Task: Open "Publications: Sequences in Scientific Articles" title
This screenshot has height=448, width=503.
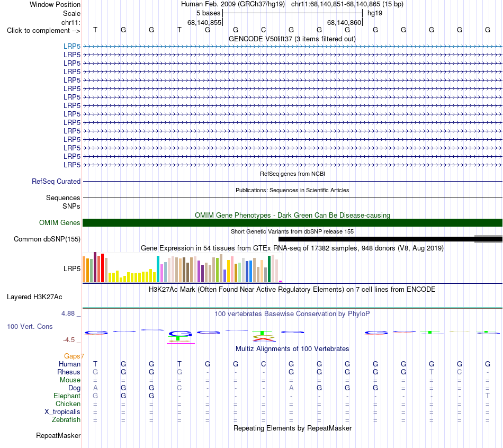Action: 292,190
